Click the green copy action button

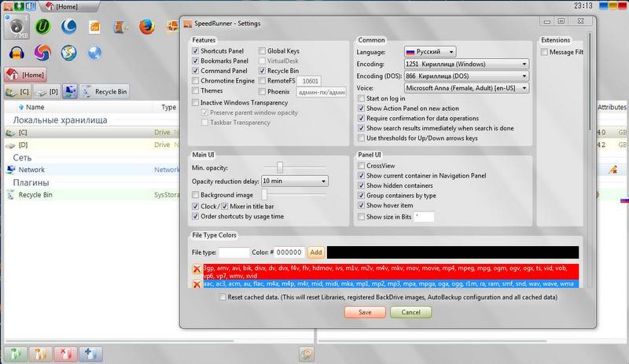tap(16, 354)
